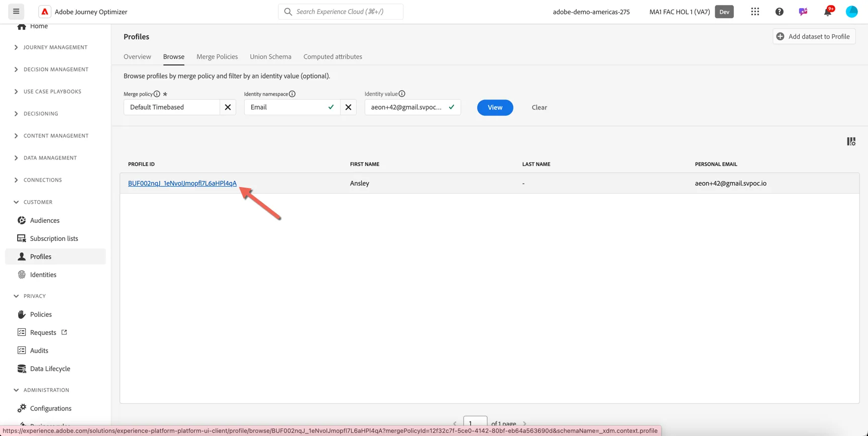The image size is (868, 436).
Task: Show info for Identity value
Action: (402, 94)
